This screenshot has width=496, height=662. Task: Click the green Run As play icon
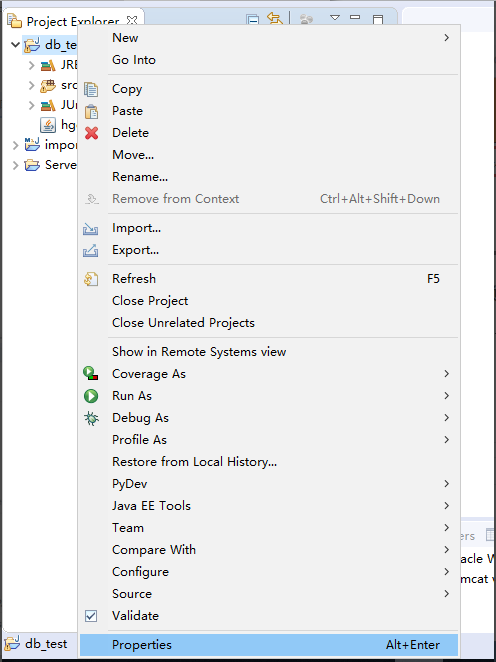click(x=91, y=396)
